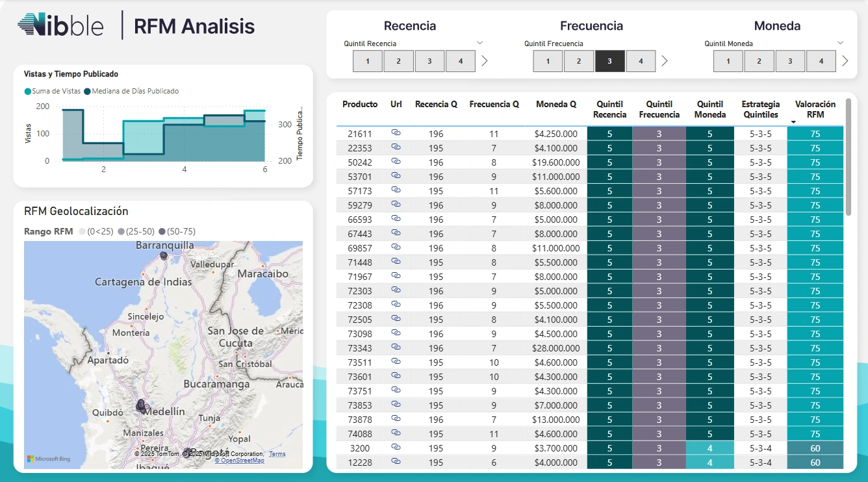868x482 pixels.
Task: Click the sort arrow under Valoración RFM
Action: tap(793, 122)
